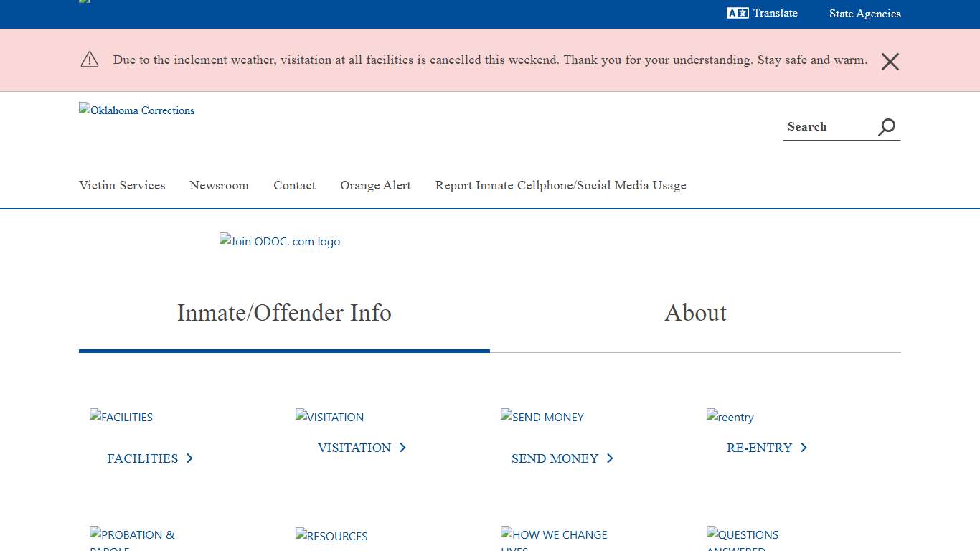980x551 pixels.
Task: Open the State Agencies link
Action: pos(864,13)
